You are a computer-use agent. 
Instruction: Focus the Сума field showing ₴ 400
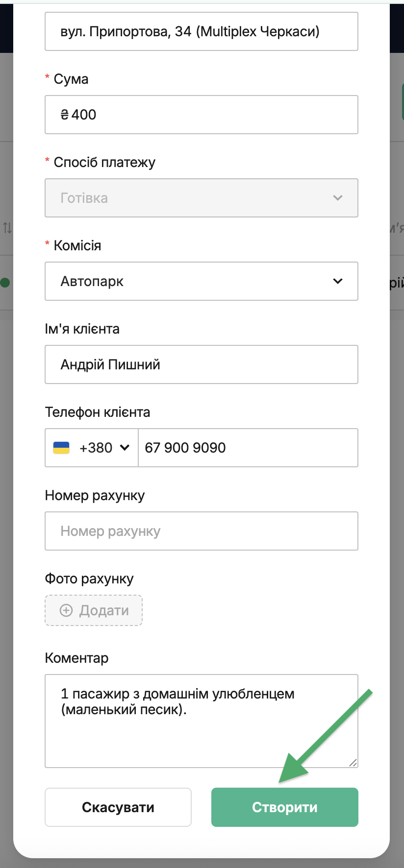tap(202, 115)
